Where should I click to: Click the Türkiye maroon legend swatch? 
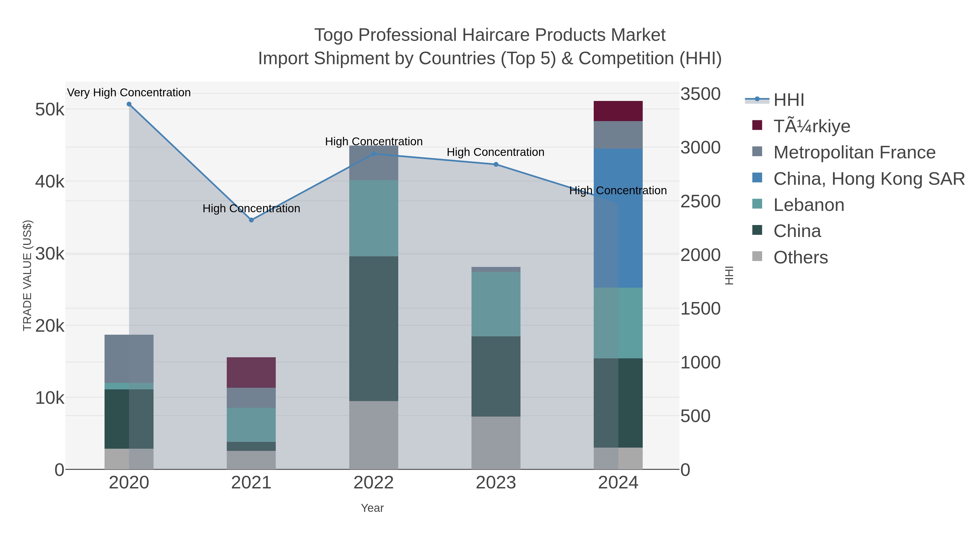[757, 125]
